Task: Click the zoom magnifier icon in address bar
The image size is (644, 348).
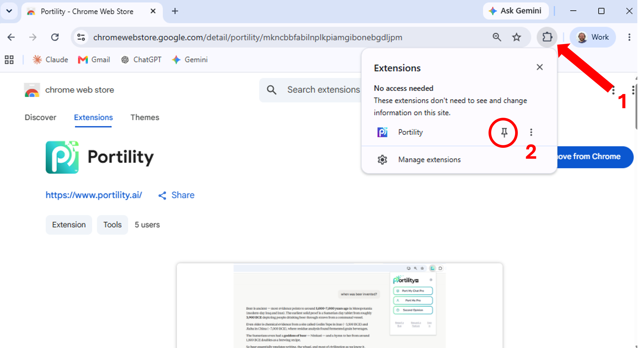Action: click(497, 37)
